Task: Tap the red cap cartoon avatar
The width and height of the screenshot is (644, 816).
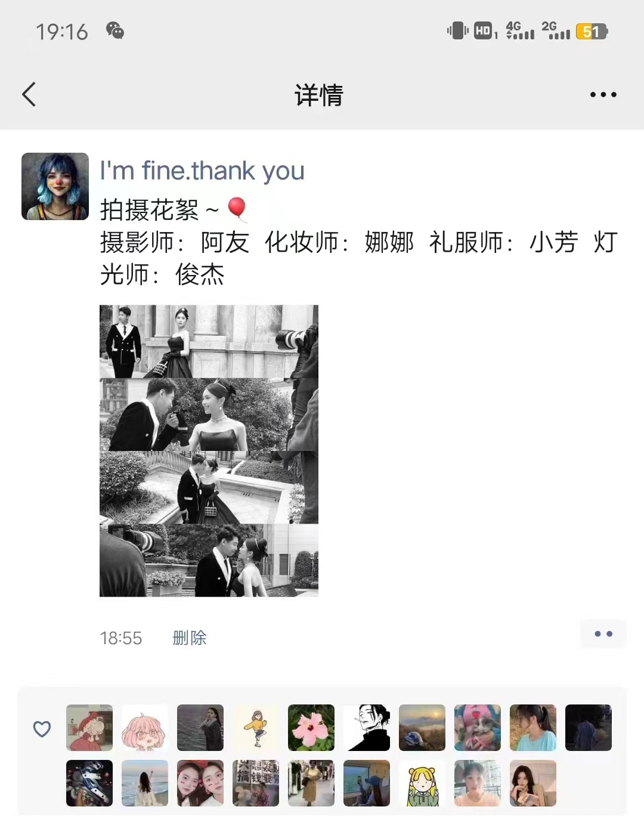Action: coord(89,728)
